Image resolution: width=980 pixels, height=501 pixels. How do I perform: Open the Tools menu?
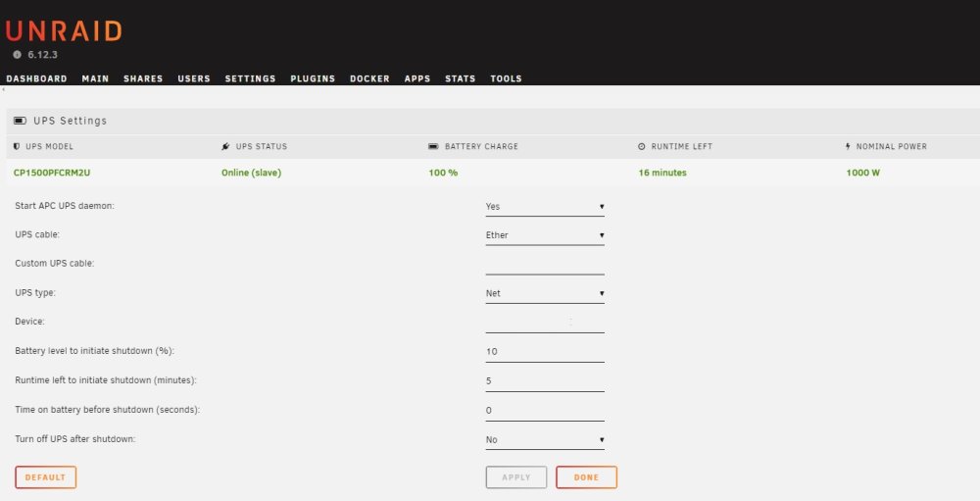click(x=506, y=78)
